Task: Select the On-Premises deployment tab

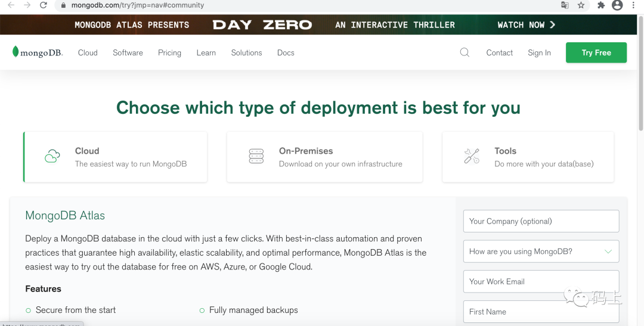Action: point(324,157)
